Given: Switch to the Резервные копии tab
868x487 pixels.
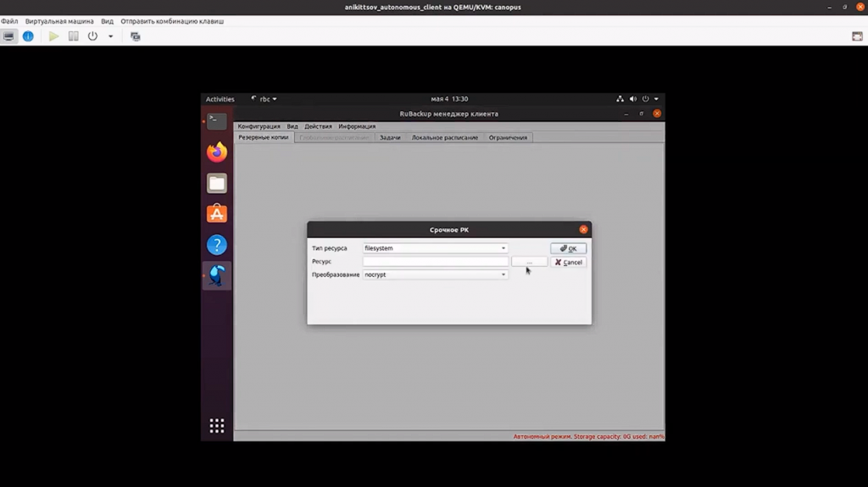Looking at the screenshot, I should point(264,137).
